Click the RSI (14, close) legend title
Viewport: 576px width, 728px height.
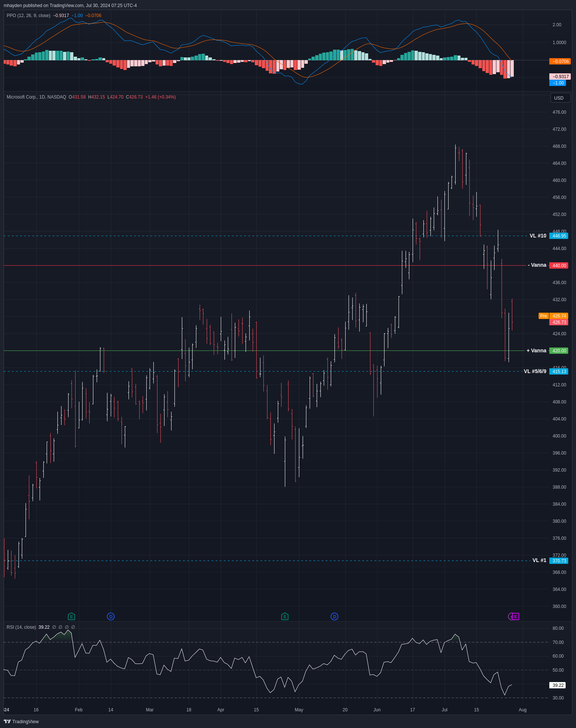21,627
